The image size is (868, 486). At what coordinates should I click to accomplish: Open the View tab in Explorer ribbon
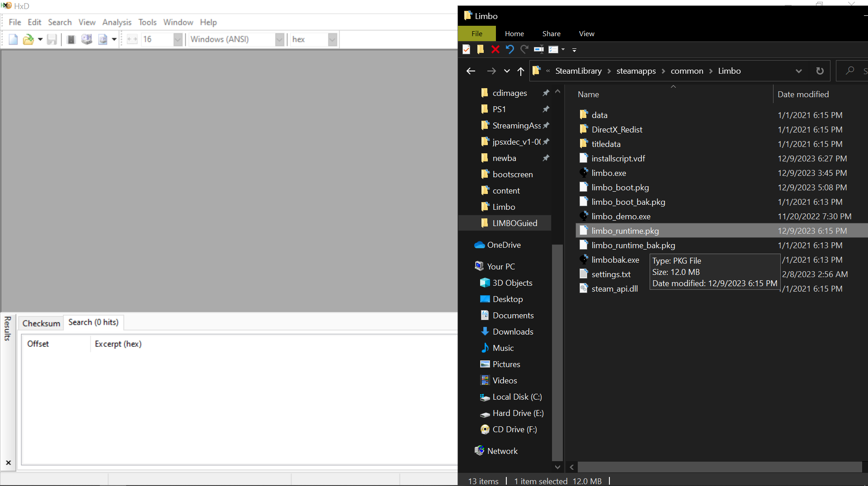pyautogui.click(x=587, y=33)
